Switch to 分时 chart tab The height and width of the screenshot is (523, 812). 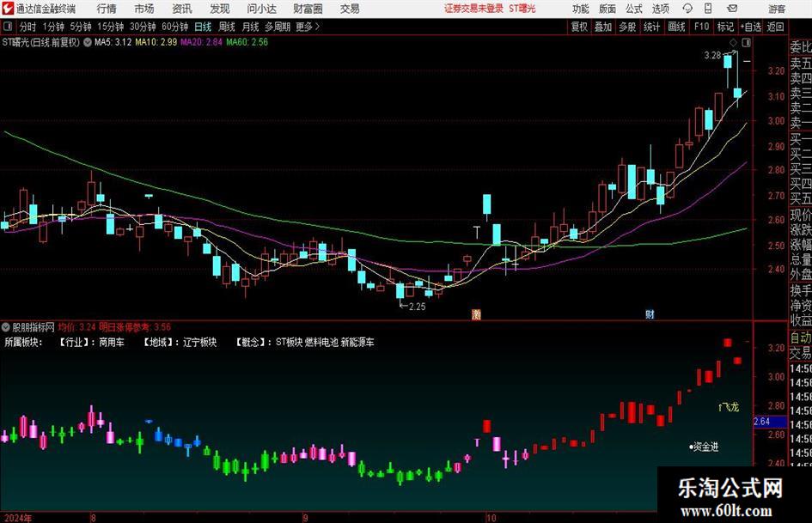coord(28,27)
